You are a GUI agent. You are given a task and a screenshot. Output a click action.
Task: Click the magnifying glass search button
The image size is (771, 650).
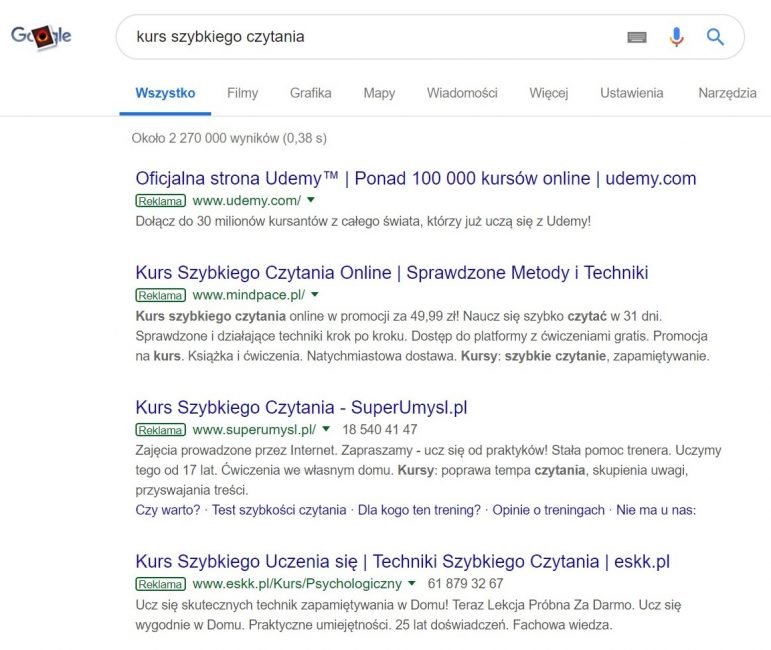point(715,37)
